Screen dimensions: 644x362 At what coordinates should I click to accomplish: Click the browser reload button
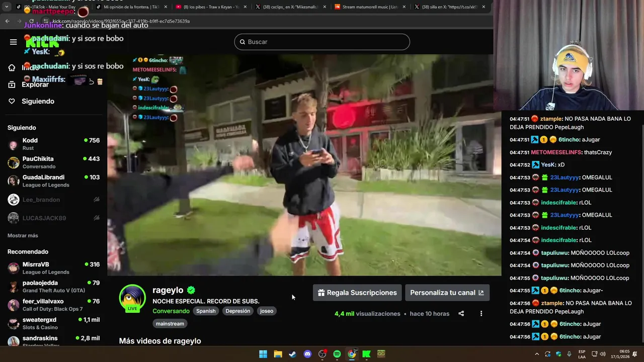tap(31, 21)
